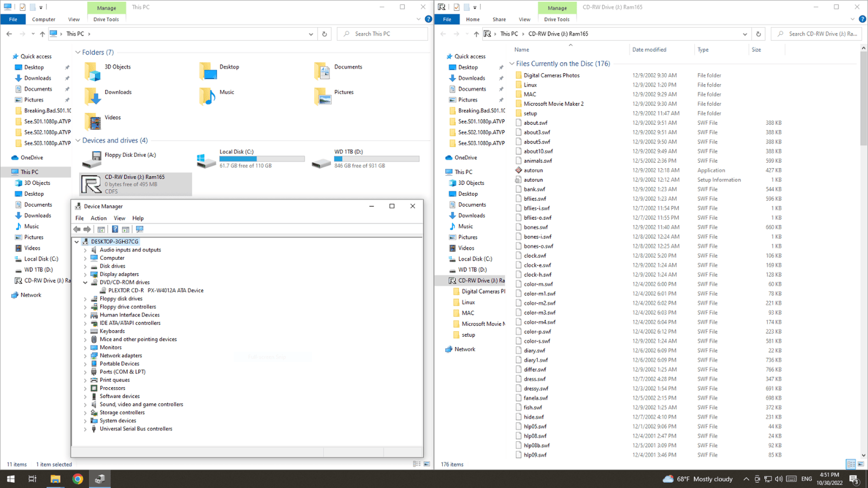Switch to details view in left Explorer status bar
The width and height of the screenshot is (868, 488).
(417, 465)
